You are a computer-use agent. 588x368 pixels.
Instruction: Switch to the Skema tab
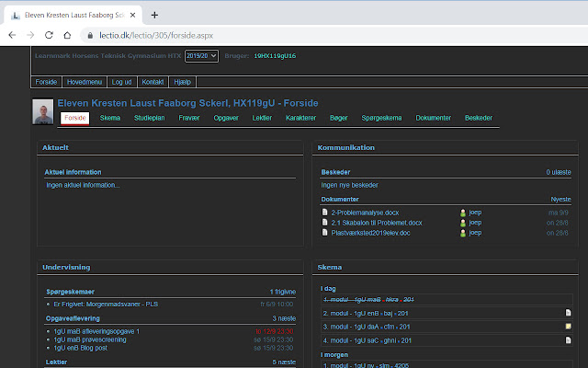tap(110, 118)
